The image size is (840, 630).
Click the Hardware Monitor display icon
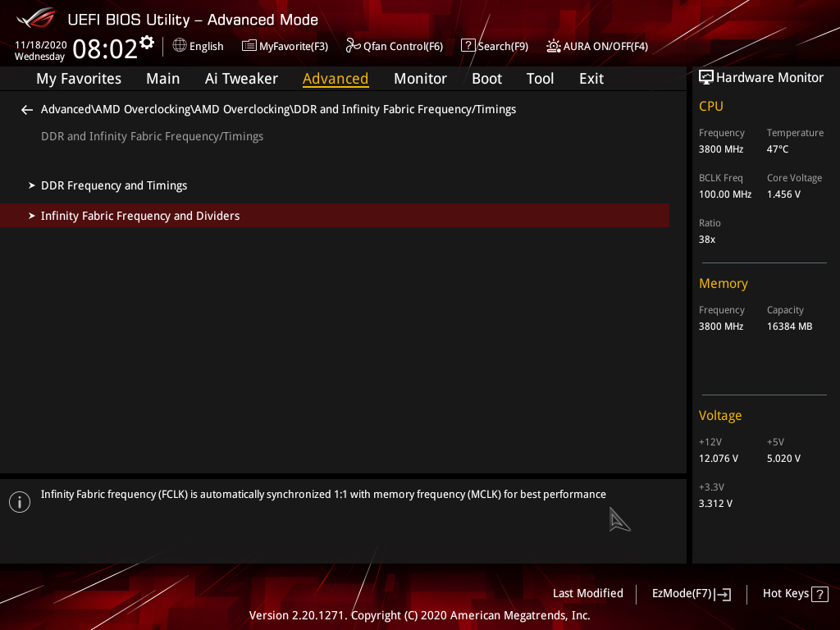click(706, 77)
